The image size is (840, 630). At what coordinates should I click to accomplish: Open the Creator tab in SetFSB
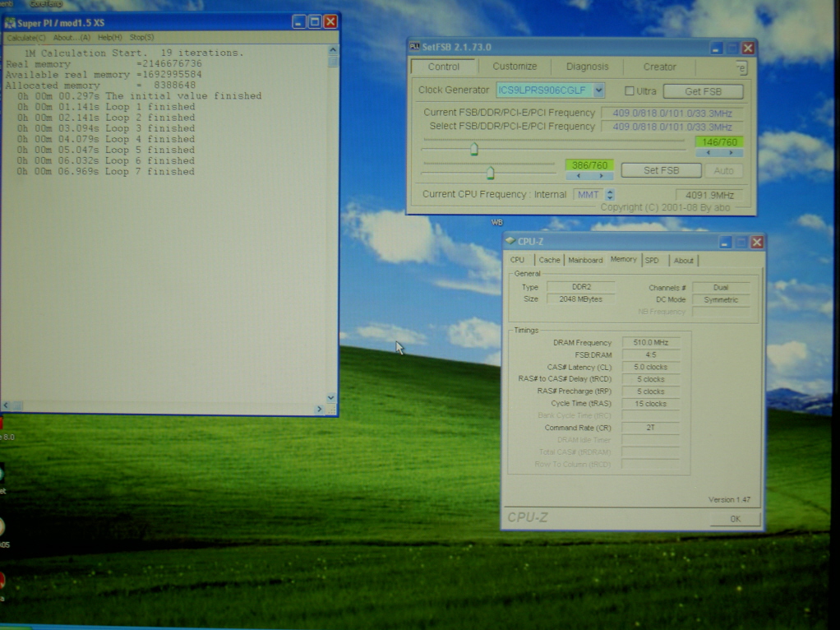click(659, 67)
